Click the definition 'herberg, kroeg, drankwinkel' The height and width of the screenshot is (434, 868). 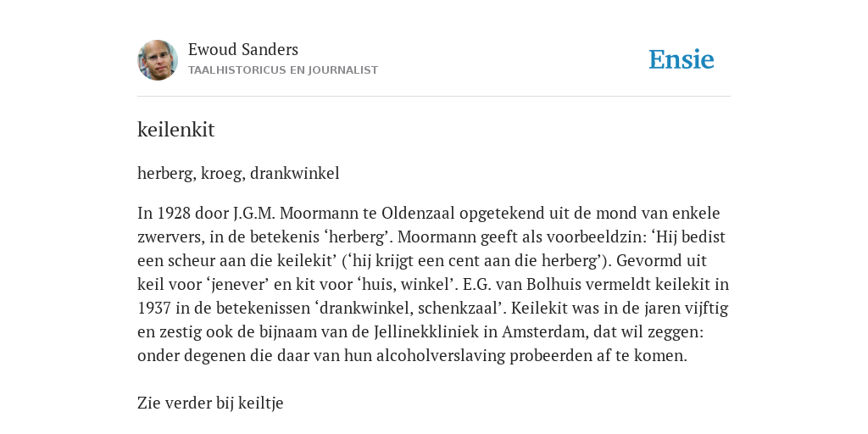(238, 173)
